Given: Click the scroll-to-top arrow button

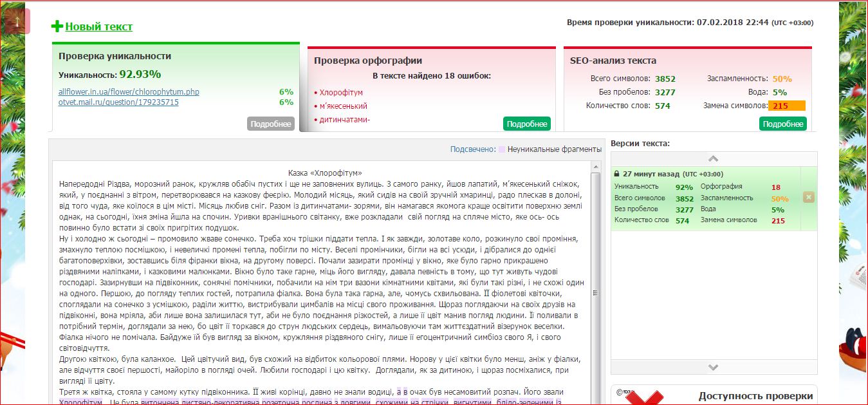Looking at the screenshot, I should pos(17,21).
